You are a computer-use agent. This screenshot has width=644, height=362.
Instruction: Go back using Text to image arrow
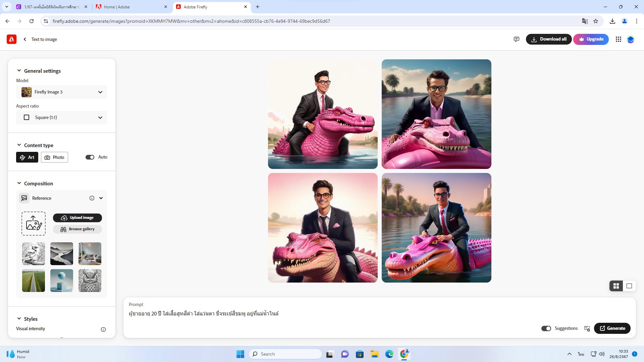click(25, 39)
